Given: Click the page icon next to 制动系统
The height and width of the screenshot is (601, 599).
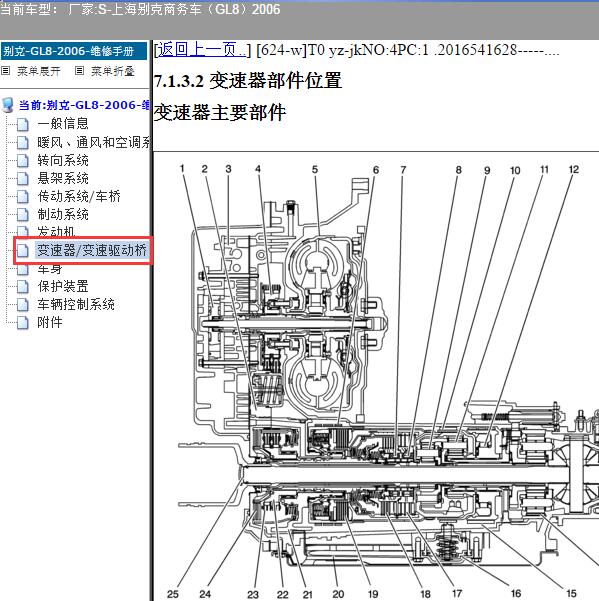Looking at the screenshot, I should [23, 215].
